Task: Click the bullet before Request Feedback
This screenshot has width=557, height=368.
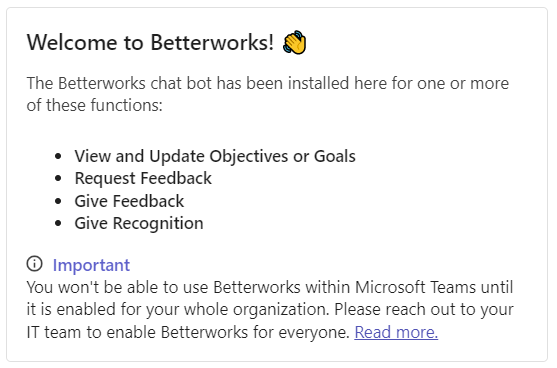Action: tap(58, 178)
